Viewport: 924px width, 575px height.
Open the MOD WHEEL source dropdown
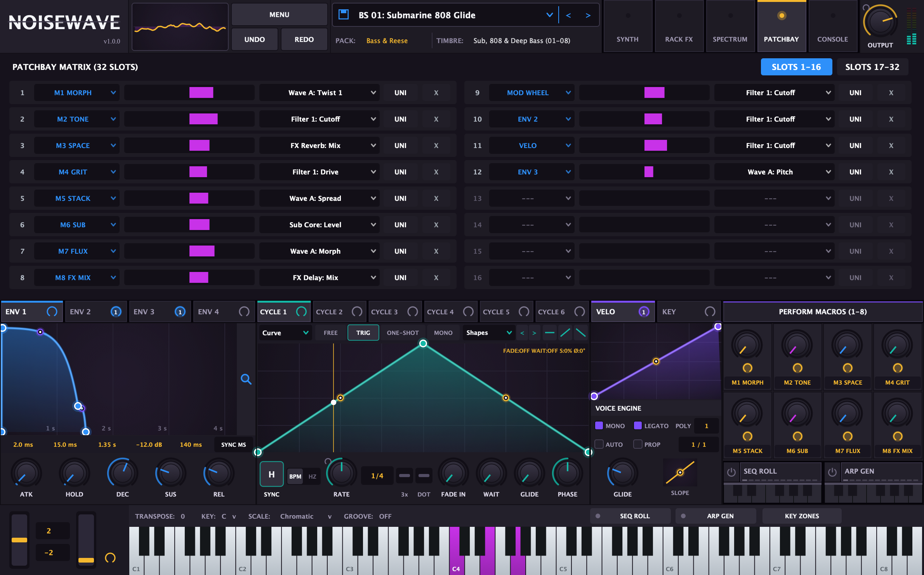point(531,93)
